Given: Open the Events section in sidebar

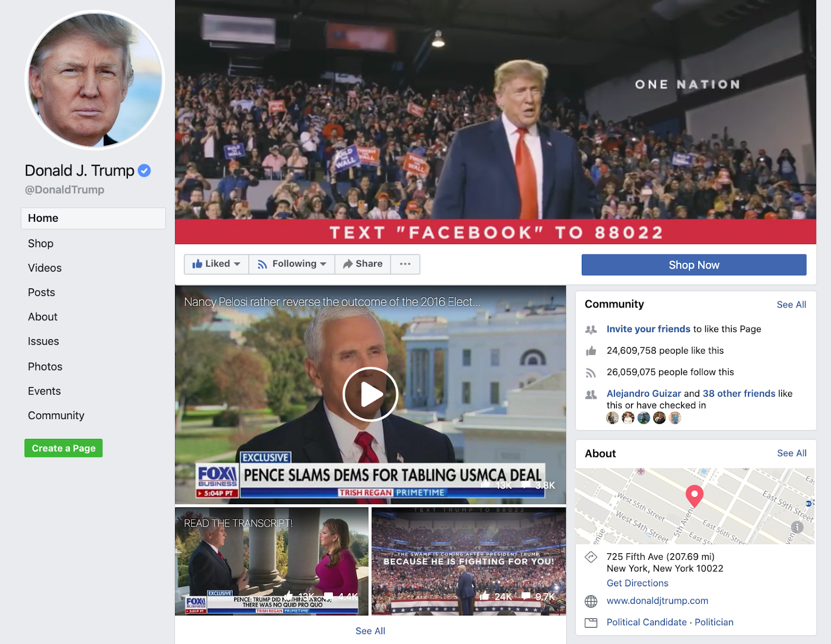Looking at the screenshot, I should [44, 391].
